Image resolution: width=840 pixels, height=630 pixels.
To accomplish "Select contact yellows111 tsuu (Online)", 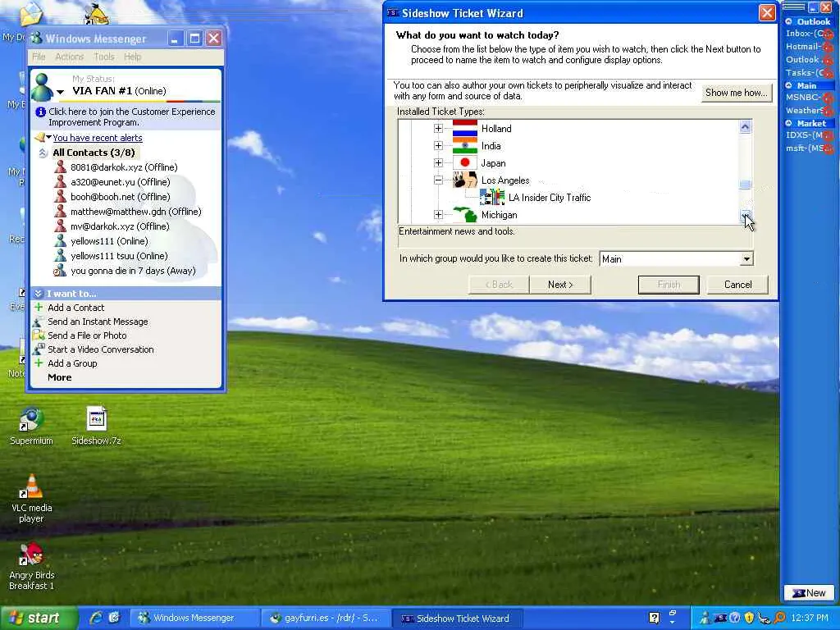I will tap(119, 256).
